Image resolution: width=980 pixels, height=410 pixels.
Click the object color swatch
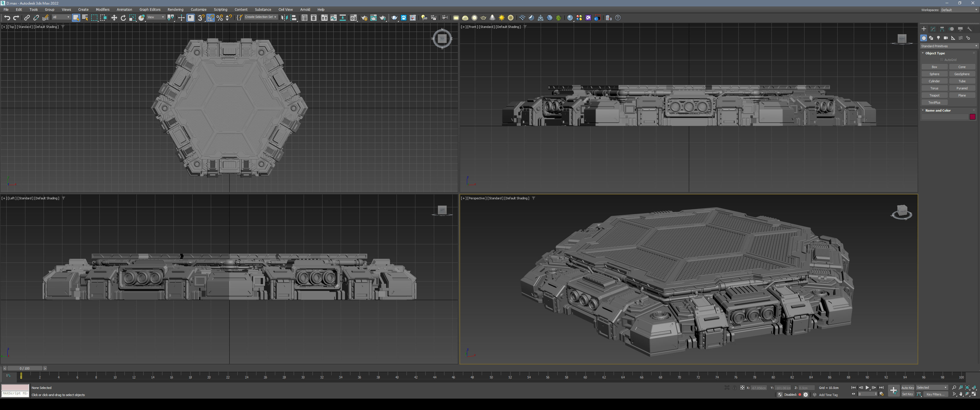pos(972,117)
